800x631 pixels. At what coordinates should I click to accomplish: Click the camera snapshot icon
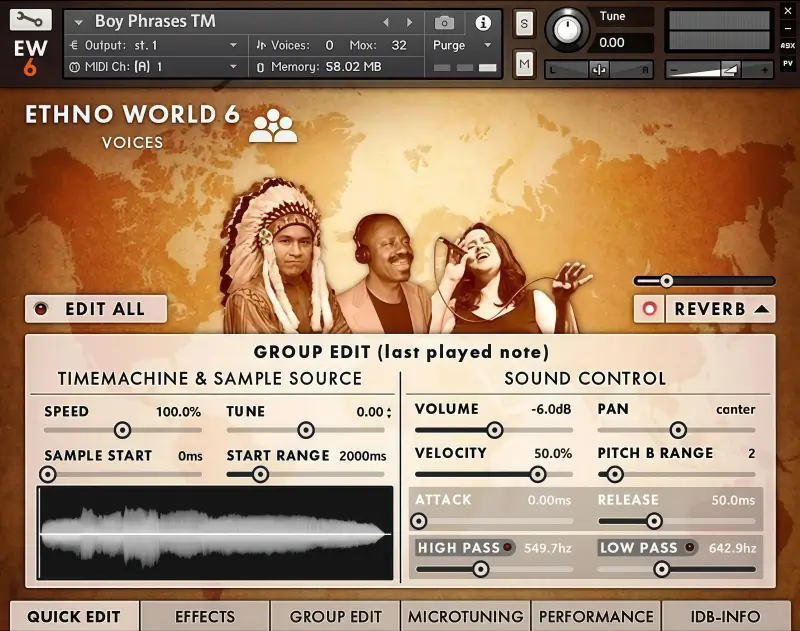point(444,22)
